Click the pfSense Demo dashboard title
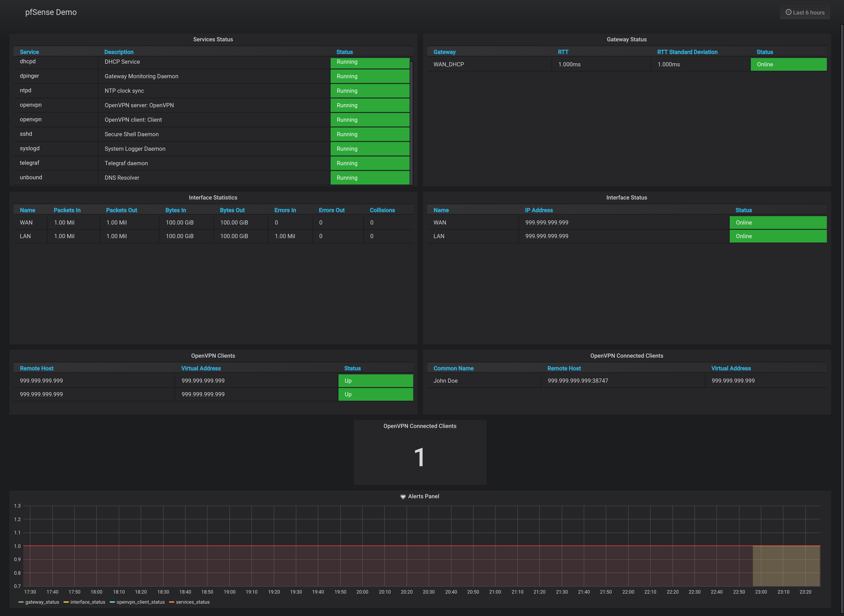844x616 pixels. (x=51, y=12)
